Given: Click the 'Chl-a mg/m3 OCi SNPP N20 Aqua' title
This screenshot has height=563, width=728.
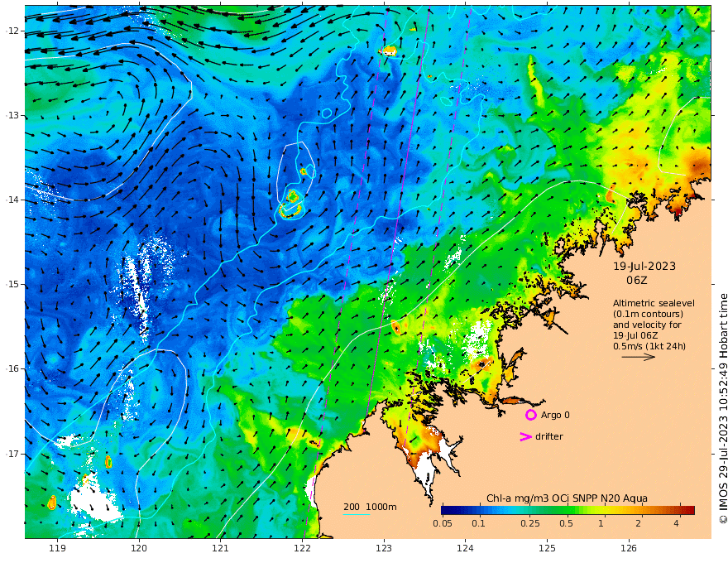Looking at the screenshot, I should (x=567, y=498).
